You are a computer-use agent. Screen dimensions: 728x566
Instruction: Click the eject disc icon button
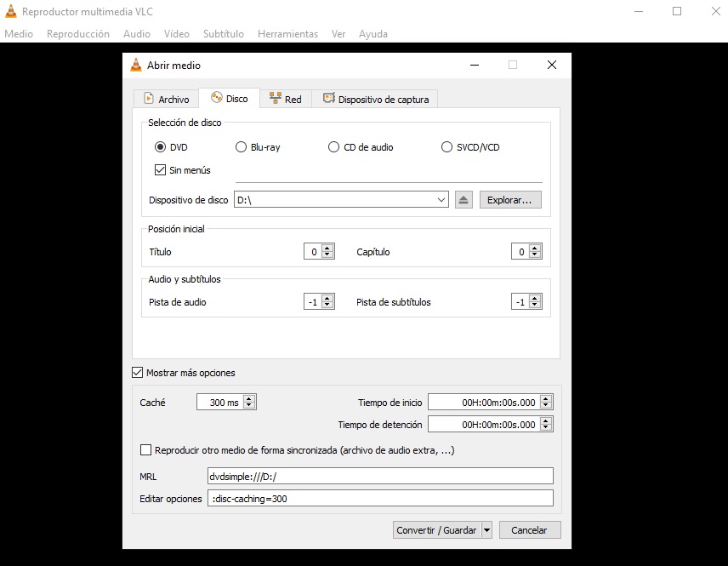click(x=464, y=200)
